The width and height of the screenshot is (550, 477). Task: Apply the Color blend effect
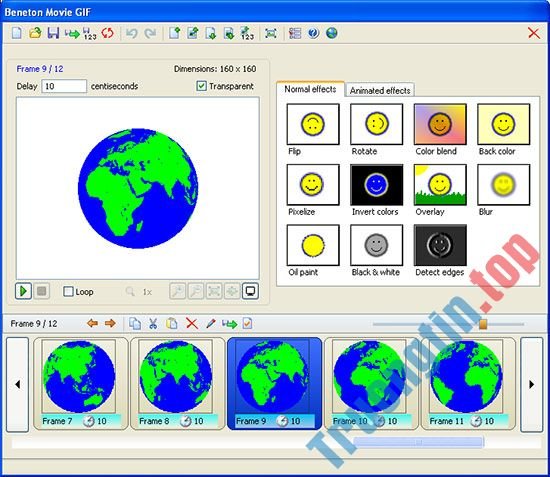point(440,124)
